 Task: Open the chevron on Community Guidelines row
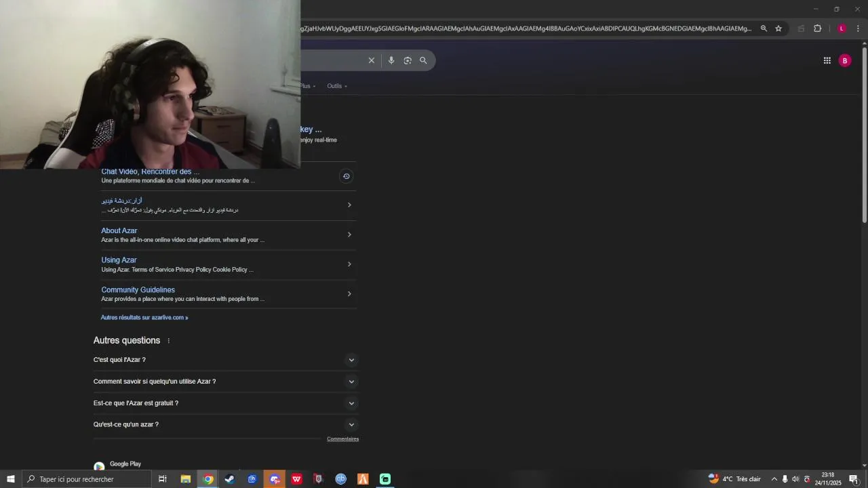(x=349, y=293)
